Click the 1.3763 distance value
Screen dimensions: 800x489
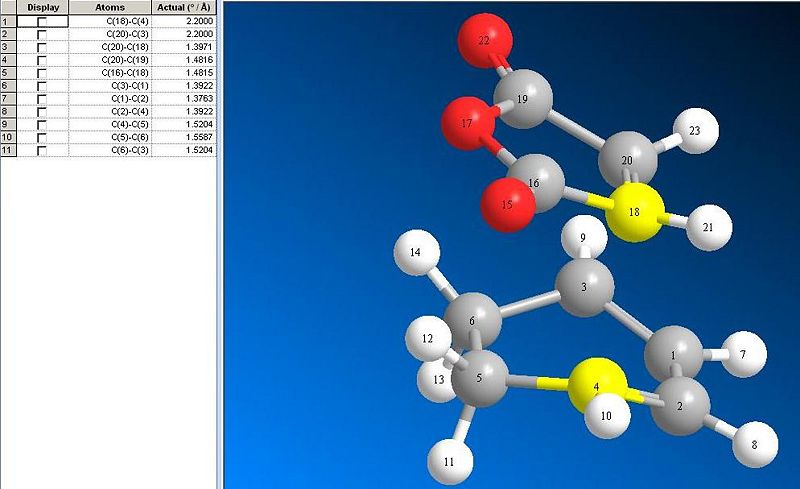click(199, 99)
